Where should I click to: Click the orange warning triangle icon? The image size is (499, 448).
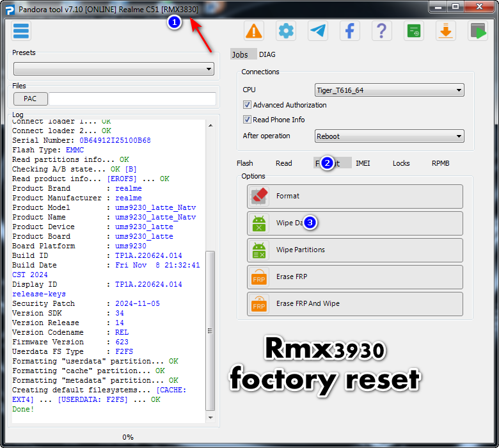pos(253,31)
